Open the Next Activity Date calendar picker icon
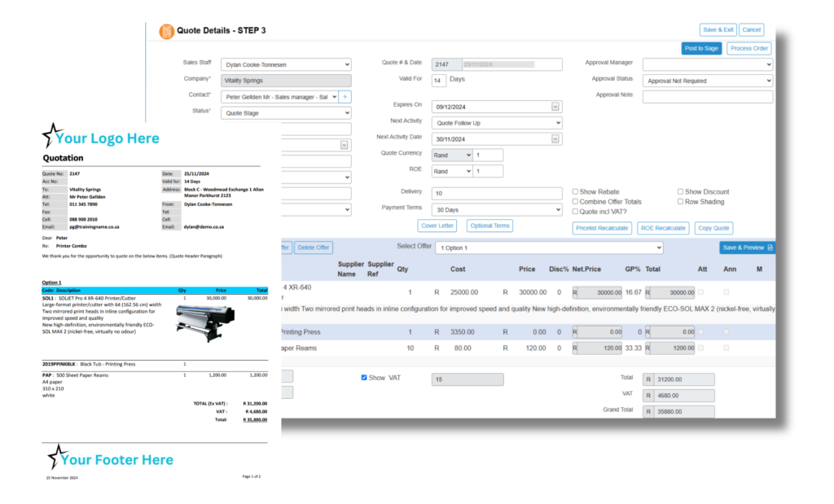This screenshot has width=834, height=504. click(x=555, y=138)
